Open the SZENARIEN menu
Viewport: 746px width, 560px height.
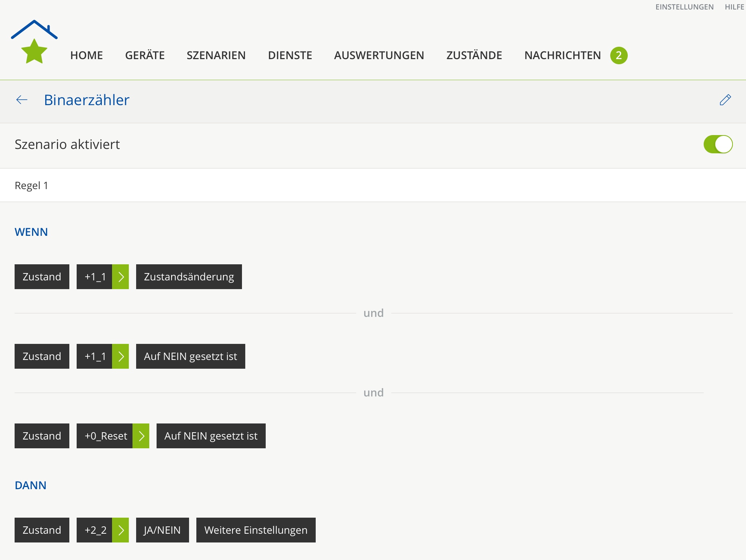216,55
